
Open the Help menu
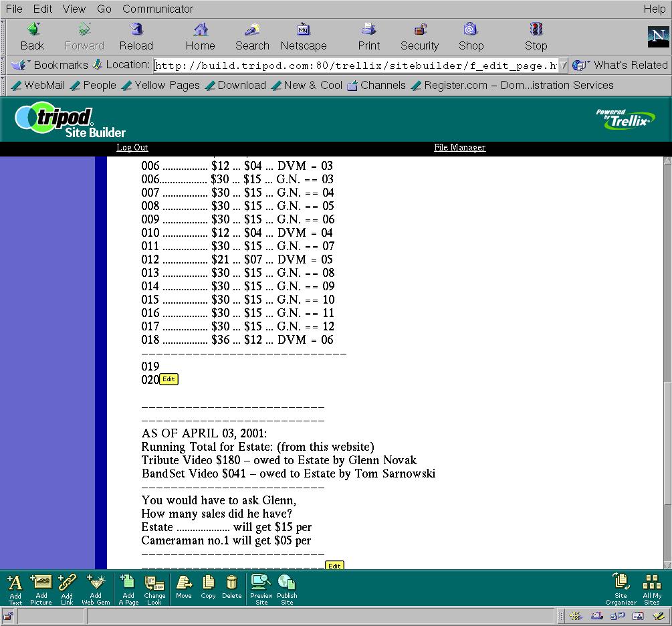pos(655,9)
